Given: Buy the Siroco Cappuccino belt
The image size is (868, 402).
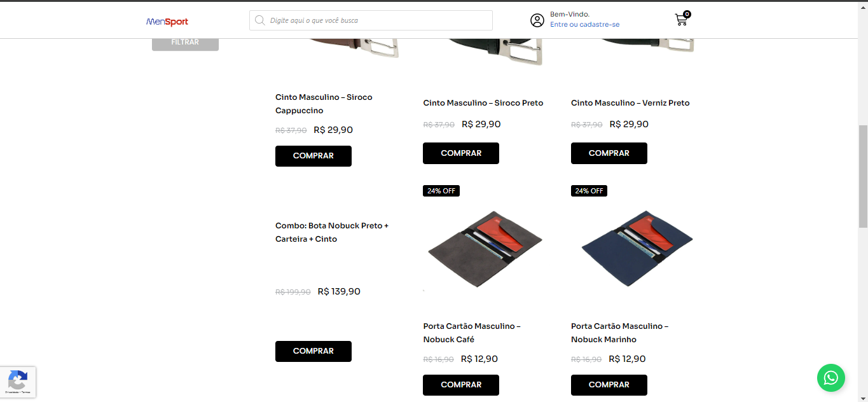Looking at the screenshot, I should (x=313, y=156).
